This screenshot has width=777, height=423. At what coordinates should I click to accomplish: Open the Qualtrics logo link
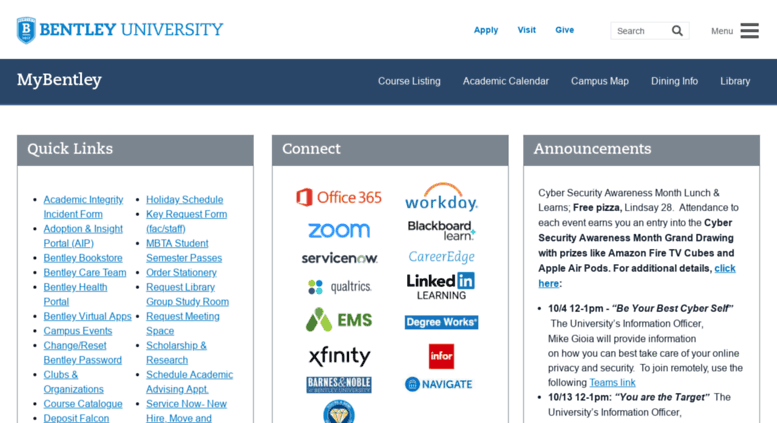(x=339, y=287)
